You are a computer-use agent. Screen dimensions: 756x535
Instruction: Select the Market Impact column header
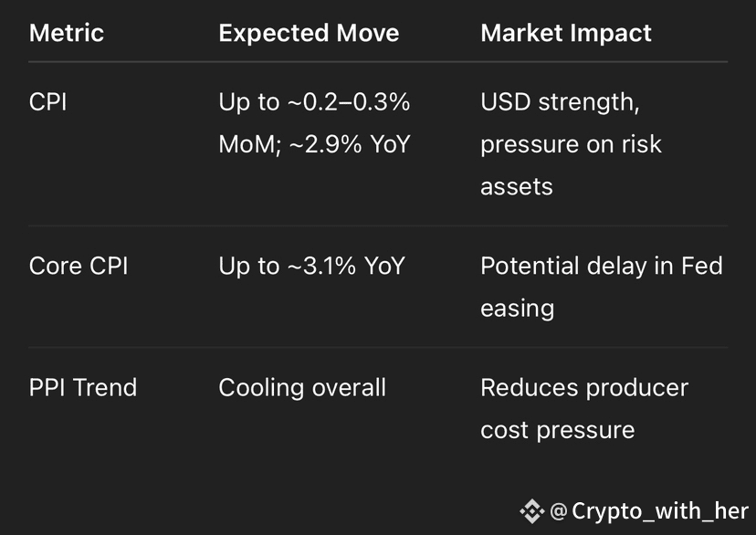pyautogui.click(x=566, y=33)
